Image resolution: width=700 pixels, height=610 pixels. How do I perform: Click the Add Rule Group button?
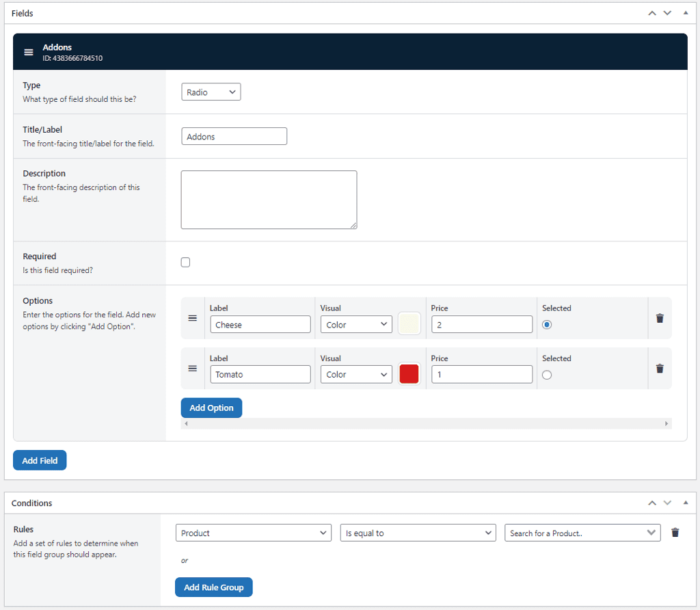(214, 587)
